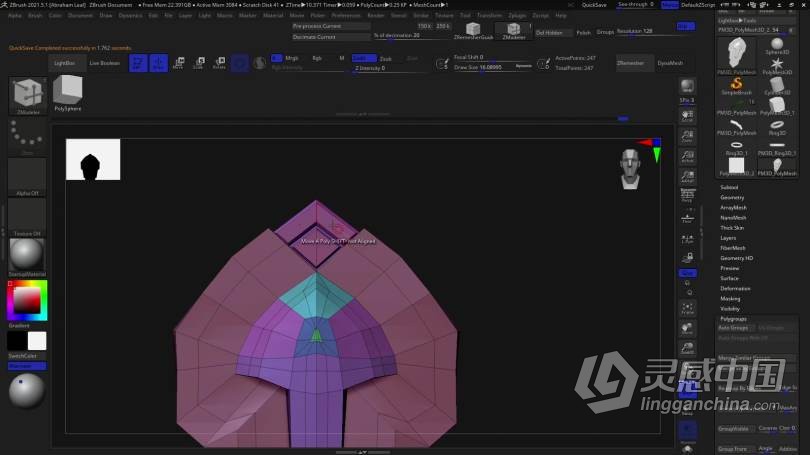Screen dimensions: 810x455
Task: Toggle the Zsub mode button
Action: click(x=385, y=59)
